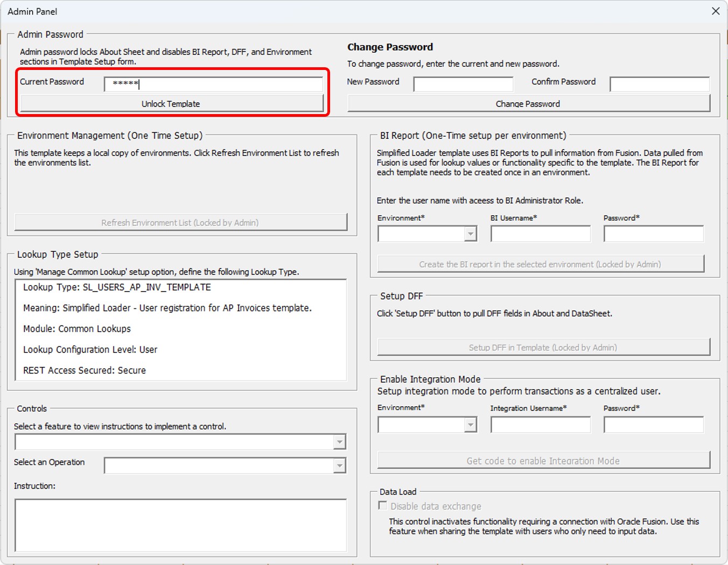Click the Password field under Enable Integration Mode
Viewport: 728px width, 565px height.
point(654,425)
